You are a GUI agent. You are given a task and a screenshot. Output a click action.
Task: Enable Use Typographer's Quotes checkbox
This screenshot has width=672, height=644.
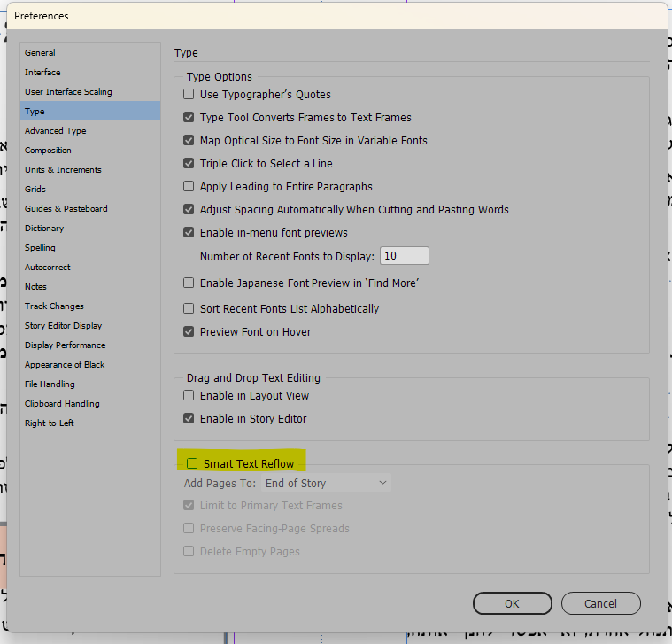click(x=189, y=94)
